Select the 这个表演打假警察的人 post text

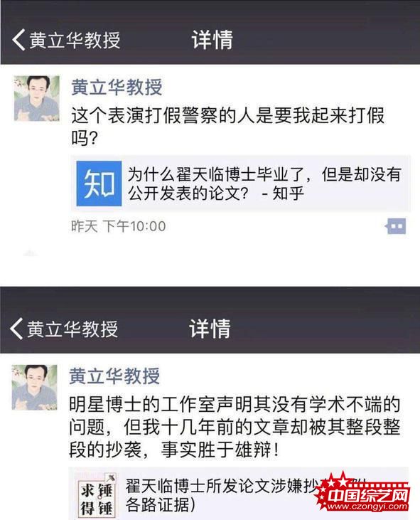[228, 127]
